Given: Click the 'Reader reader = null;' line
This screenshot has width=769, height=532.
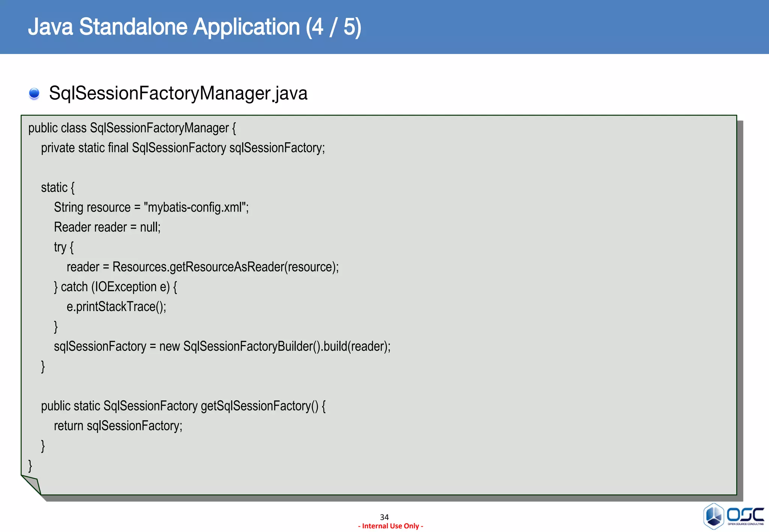Looking at the screenshot, I should [x=107, y=227].
